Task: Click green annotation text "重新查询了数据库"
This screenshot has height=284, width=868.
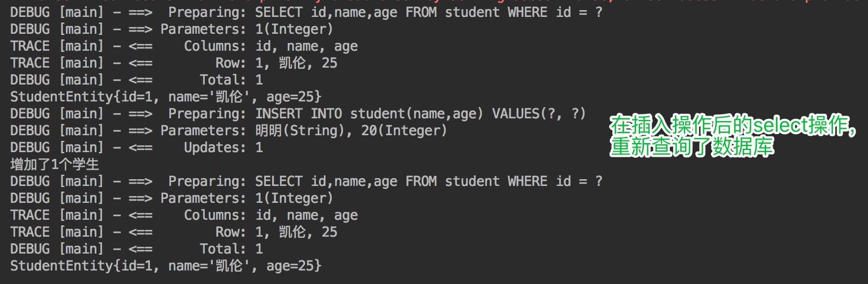Action: 691,148
